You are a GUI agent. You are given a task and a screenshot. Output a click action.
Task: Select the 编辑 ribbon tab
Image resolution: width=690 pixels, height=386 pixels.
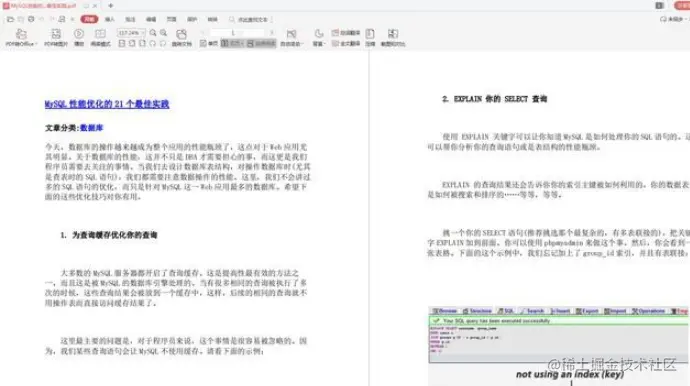pos(151,19)
